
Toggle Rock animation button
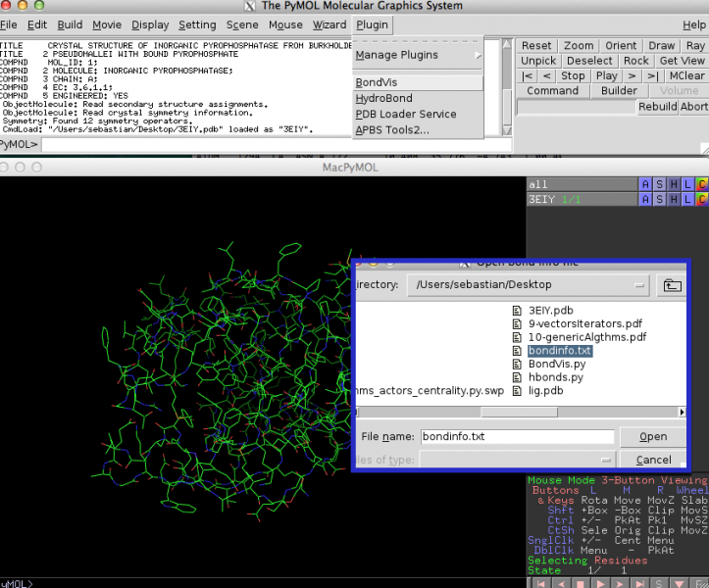636,61
